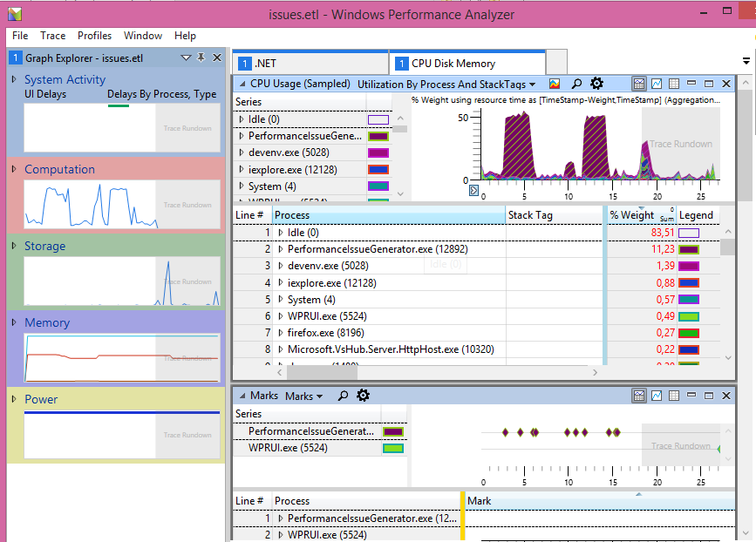The image size is (756, 542).
Task: Close the Graph Explorer panel
Action: click(217, 58)
